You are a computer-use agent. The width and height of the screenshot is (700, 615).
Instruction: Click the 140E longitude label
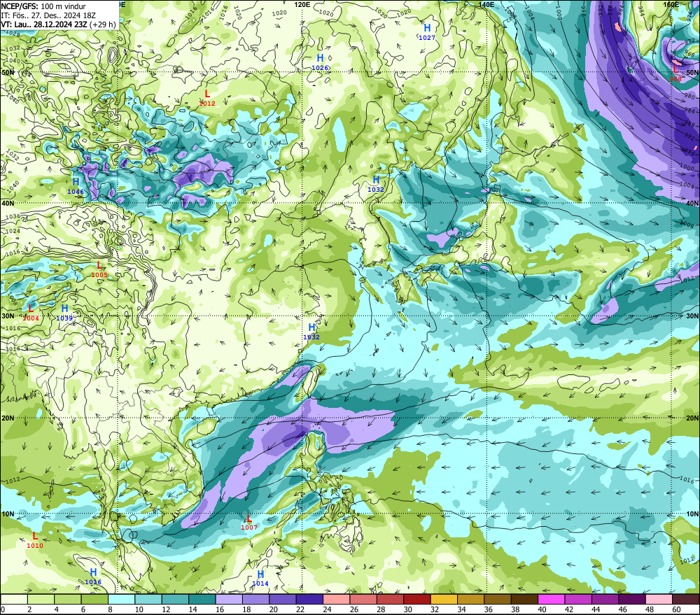tap(486, 4)
